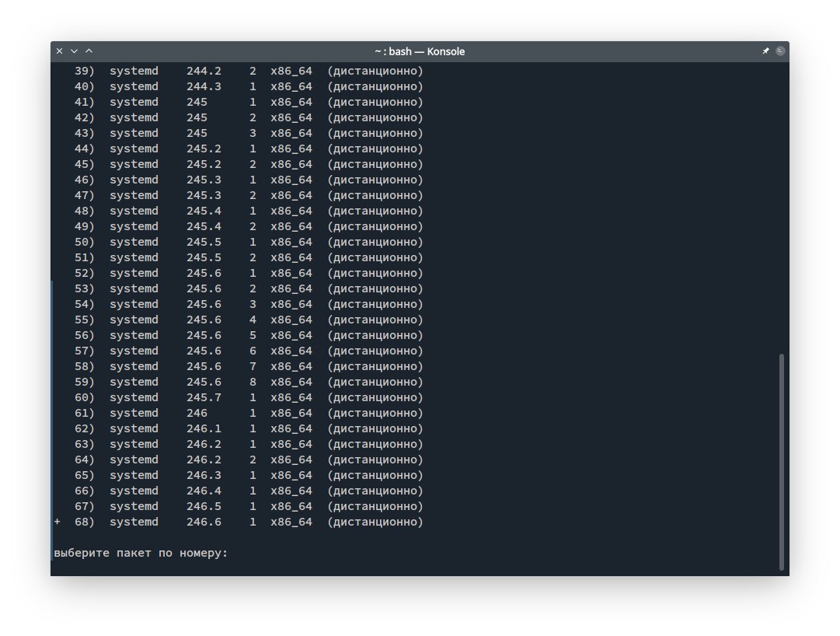
Task: Toggle the pin icon in title bar
Action: (x=765, y=51)
